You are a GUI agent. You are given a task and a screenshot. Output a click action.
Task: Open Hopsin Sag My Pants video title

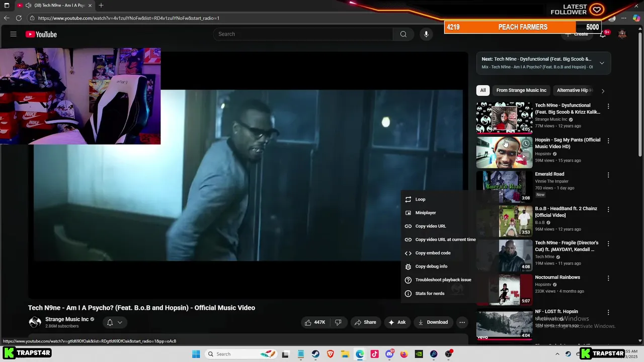coord(568,143)
